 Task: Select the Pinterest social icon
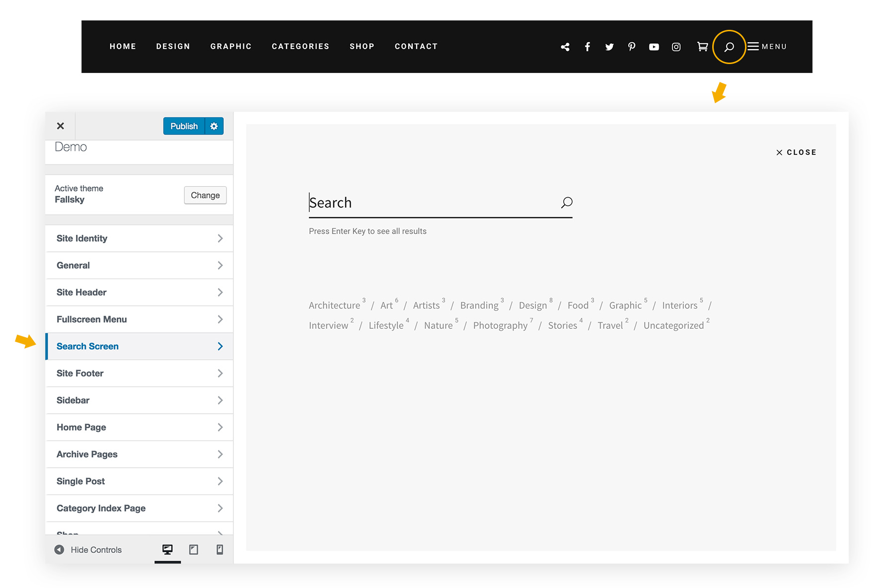[x=632, y=47]
